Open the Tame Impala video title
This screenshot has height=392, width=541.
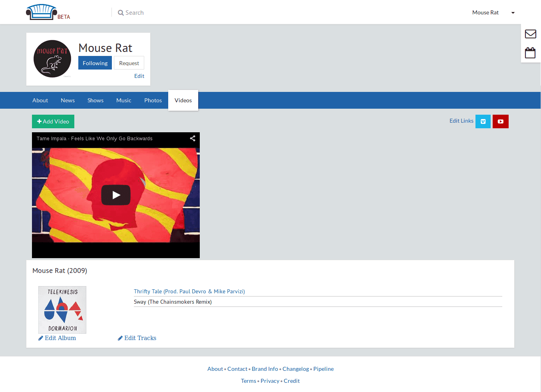coord(95,139)
